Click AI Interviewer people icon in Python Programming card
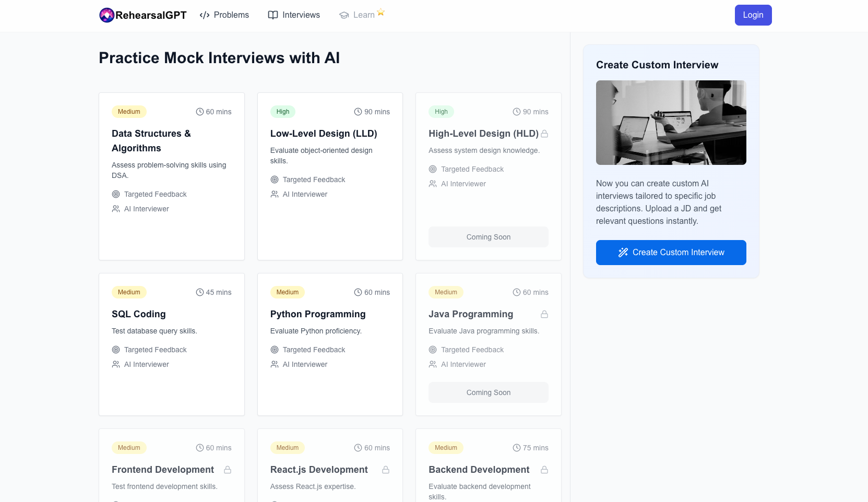This screenshot has height=502, width=868. 275,364
